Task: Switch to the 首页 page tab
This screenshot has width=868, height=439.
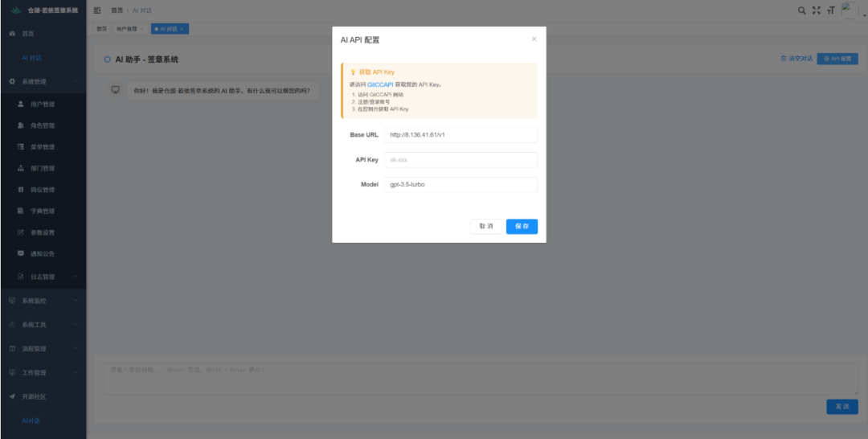Action: tap(101, 29)
